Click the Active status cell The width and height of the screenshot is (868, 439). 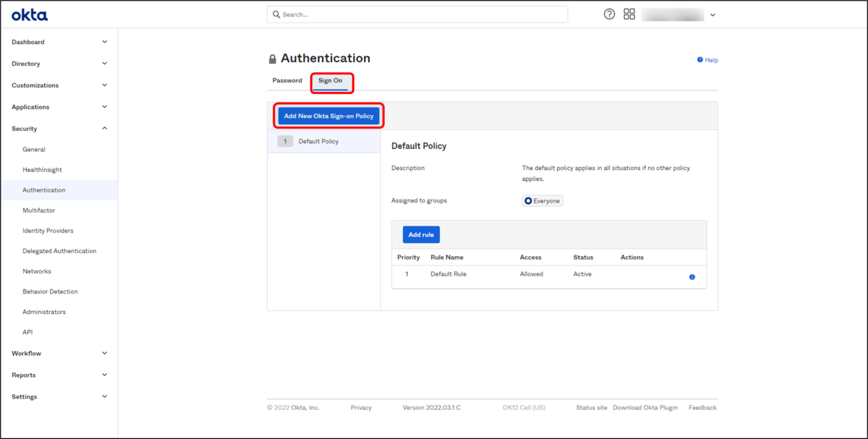point(582,274)
